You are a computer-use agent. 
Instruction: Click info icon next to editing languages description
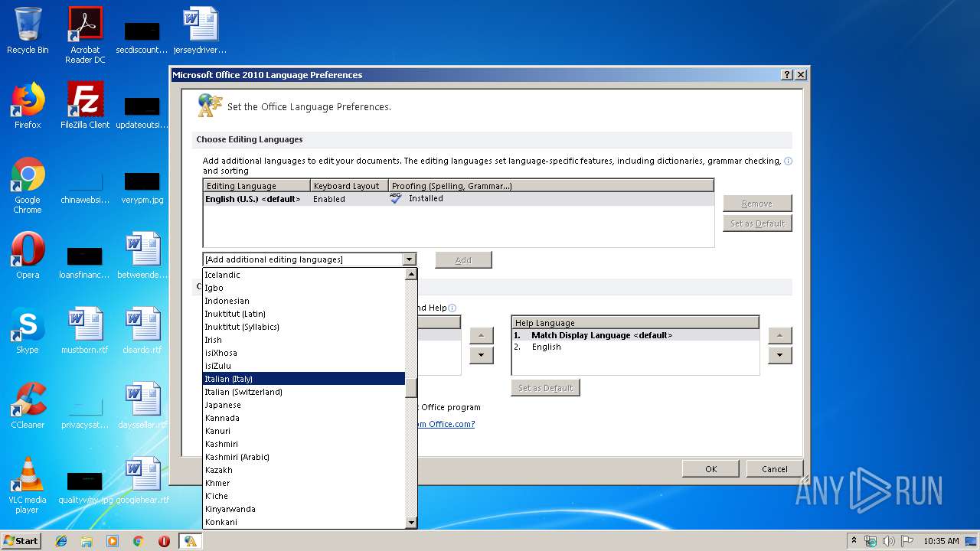click(x=788, y=161)
